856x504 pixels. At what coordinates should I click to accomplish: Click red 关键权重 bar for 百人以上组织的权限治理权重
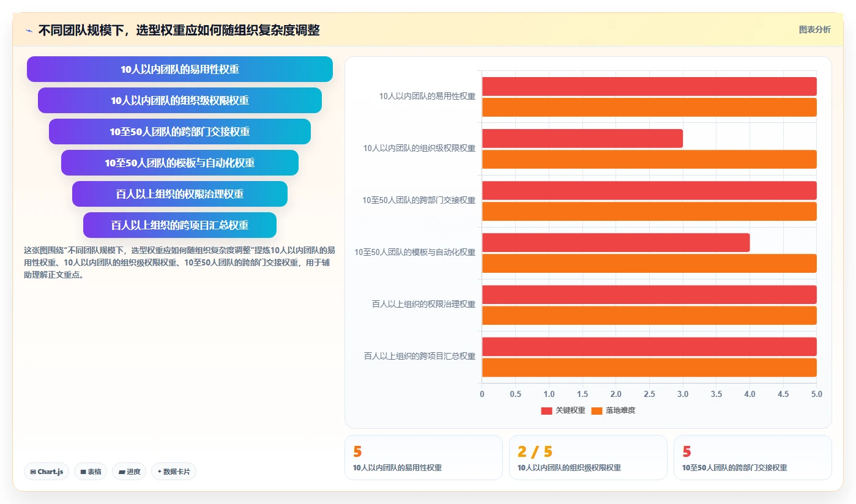pos(649,294)
